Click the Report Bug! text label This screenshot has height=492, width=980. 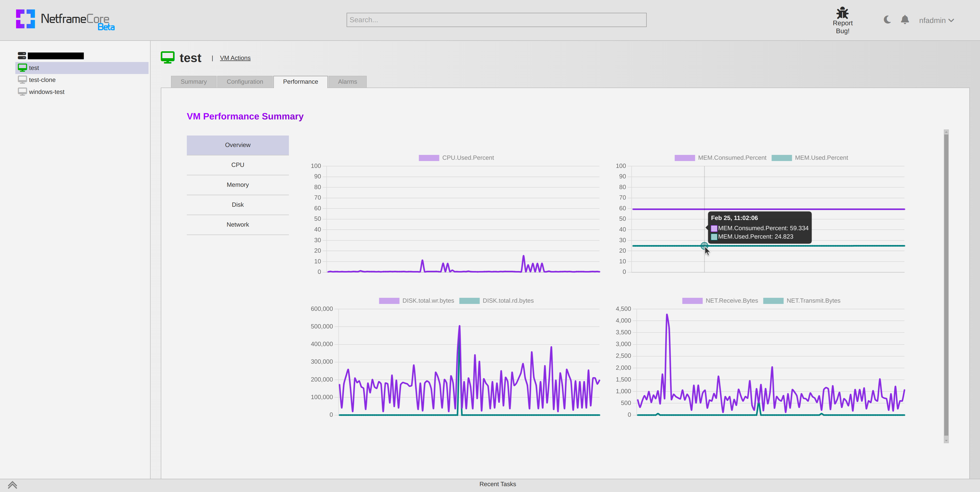pyautogui.click(x=842, y=27)
